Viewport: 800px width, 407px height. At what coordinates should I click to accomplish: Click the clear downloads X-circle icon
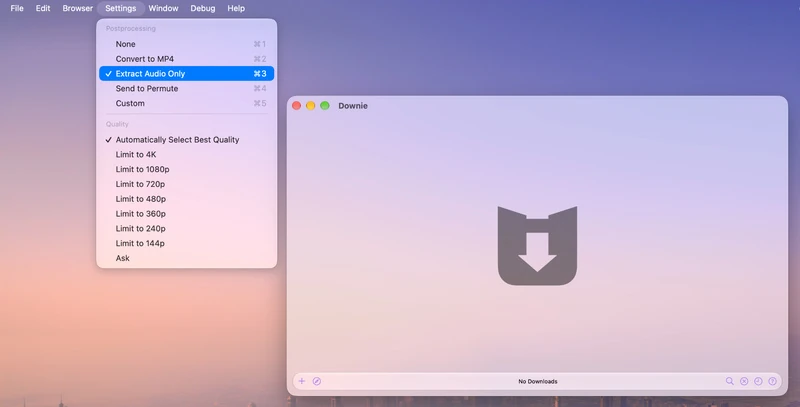[x=744, y=381]
